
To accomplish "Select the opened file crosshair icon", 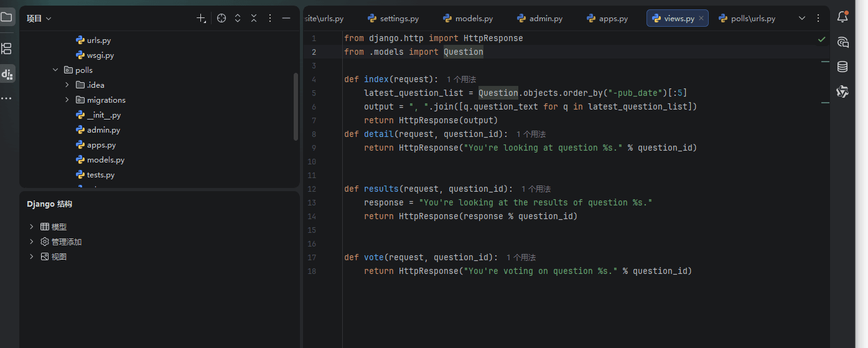I will click(222, 19).
